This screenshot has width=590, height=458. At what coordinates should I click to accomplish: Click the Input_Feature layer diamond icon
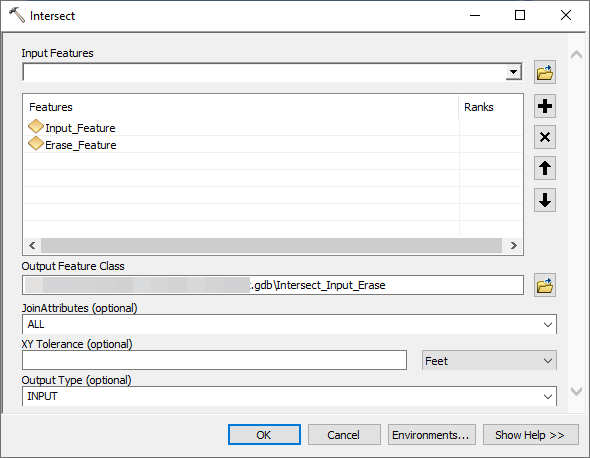pos(36,126)
